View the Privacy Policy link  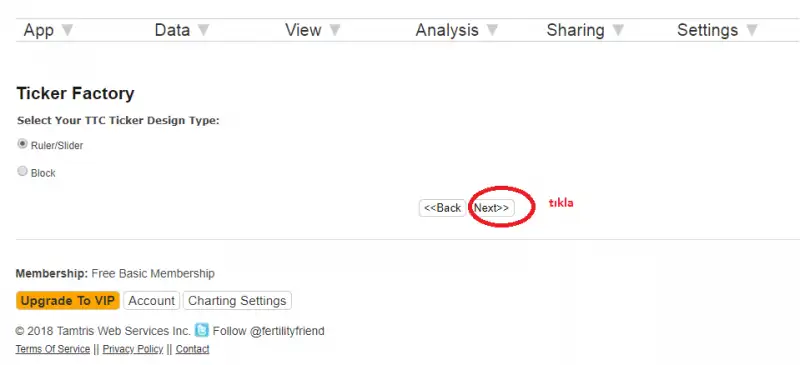[133, 349]
